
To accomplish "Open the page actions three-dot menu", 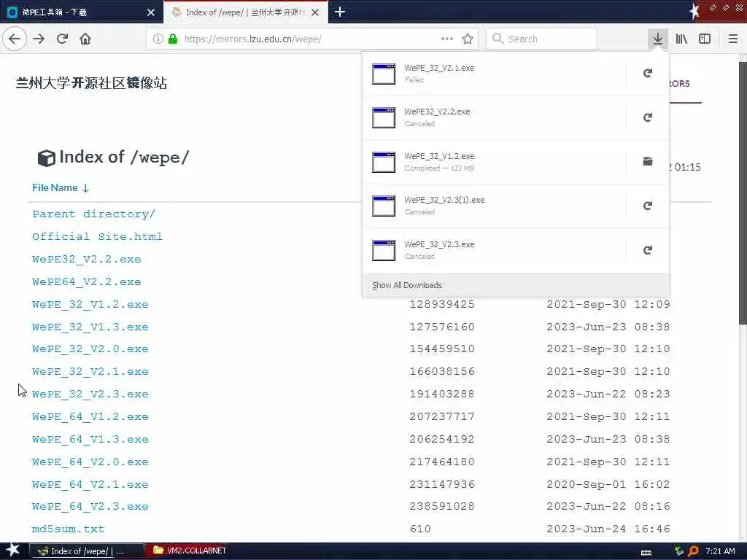I will (447, 39).
